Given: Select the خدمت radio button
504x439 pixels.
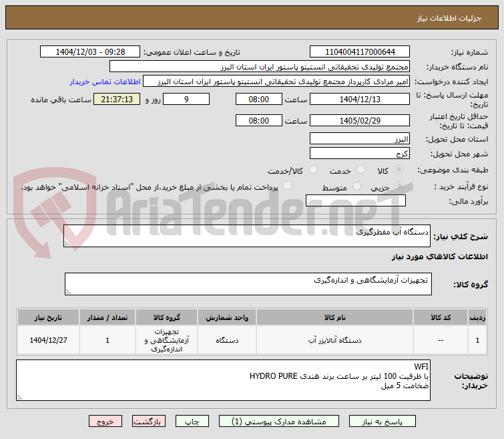Looking at the screenshot, I should pyautogui.click(x=360, y=170).
